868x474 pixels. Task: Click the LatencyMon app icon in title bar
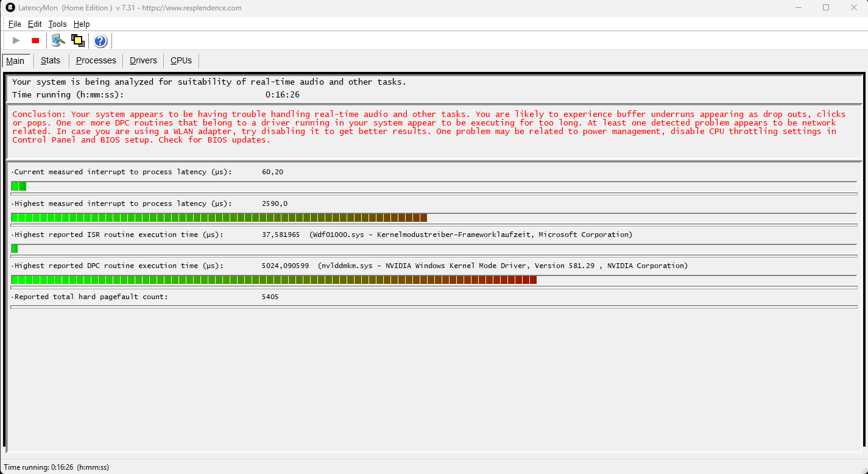(10, 8)
